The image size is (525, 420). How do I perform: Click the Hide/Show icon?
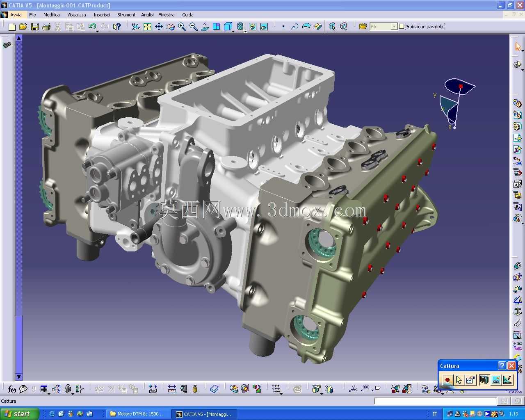[x=253, y=27]
